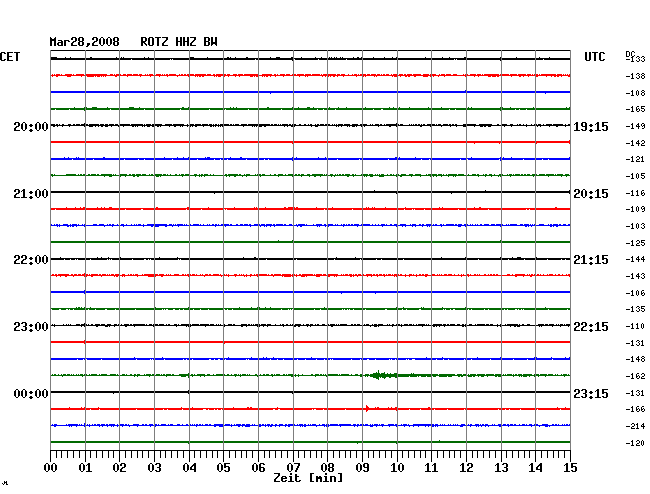
Task: Click the date label Mar28,2008
Action: (x=84, y=42)
